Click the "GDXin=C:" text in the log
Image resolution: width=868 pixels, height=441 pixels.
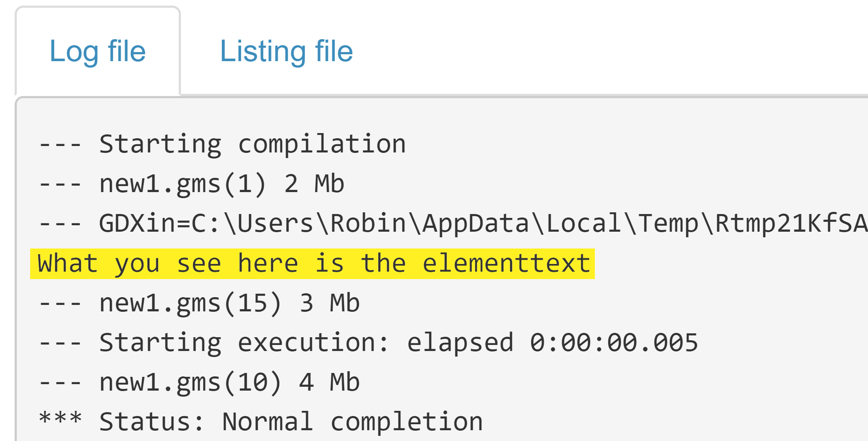[x=159, y=224]
